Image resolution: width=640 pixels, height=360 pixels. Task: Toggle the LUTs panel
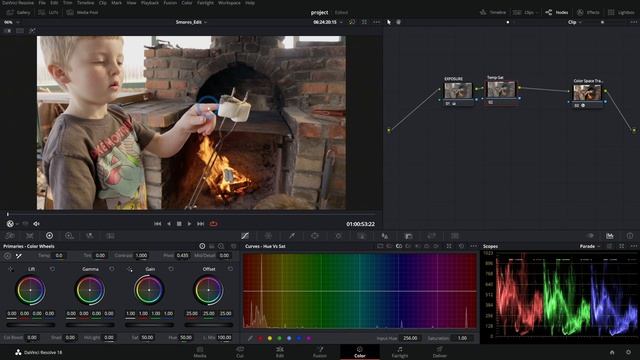[x=48, y=12]
